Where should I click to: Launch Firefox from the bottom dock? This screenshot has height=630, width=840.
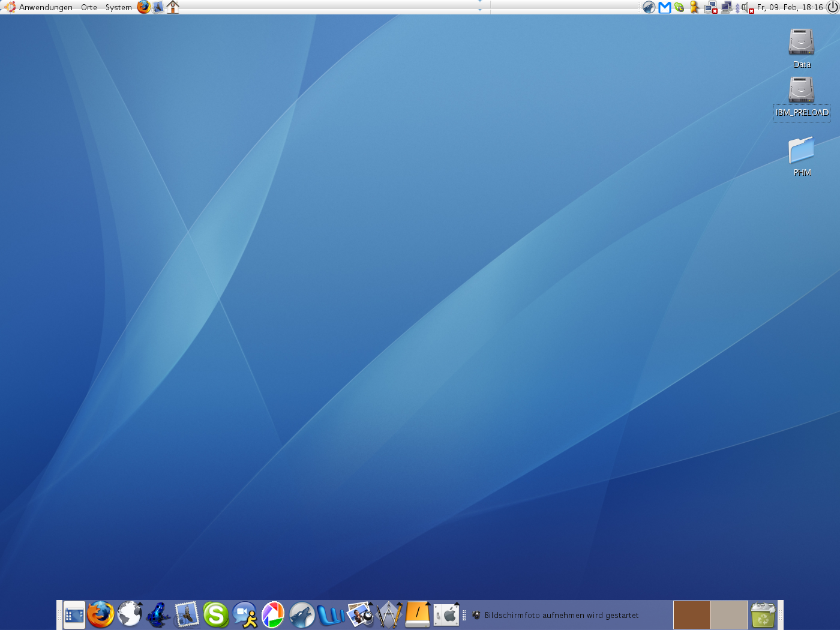pyautogui.click(x=100, y=615)
